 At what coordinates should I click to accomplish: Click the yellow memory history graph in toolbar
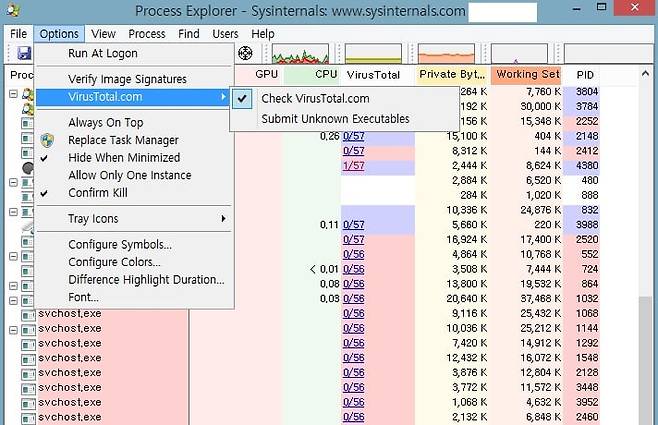pyautogui.click(x=446, y=54)
